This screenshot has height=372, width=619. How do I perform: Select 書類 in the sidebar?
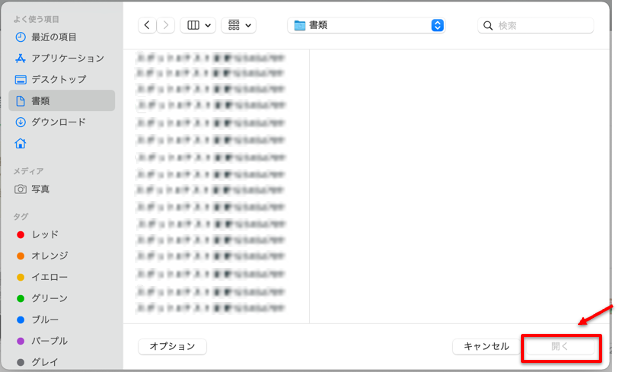click(62, 101)
